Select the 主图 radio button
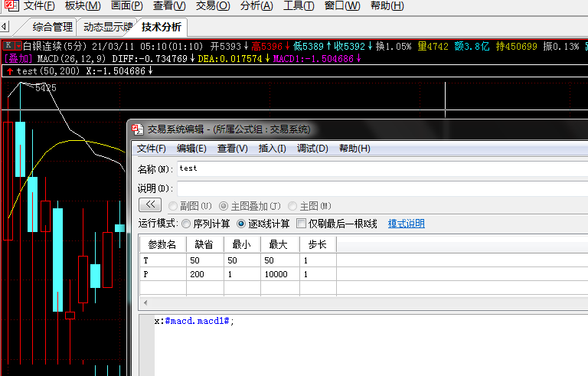The height and width of the screenshot is (376, 588). (x=292, y=206)
